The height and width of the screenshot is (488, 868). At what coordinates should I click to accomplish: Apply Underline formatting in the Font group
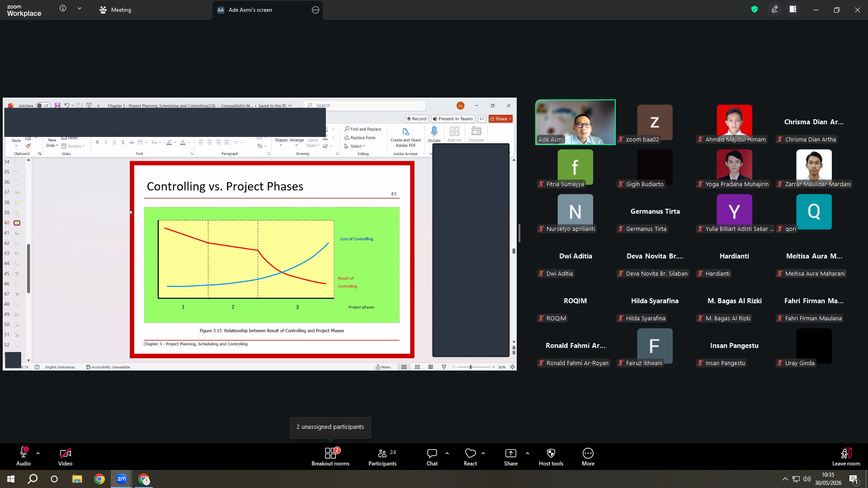coord(114,142)
